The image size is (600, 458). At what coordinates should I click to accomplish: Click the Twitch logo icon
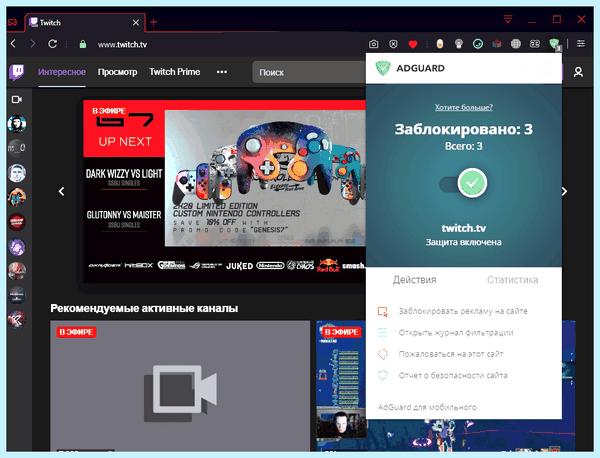coord(17,72)
